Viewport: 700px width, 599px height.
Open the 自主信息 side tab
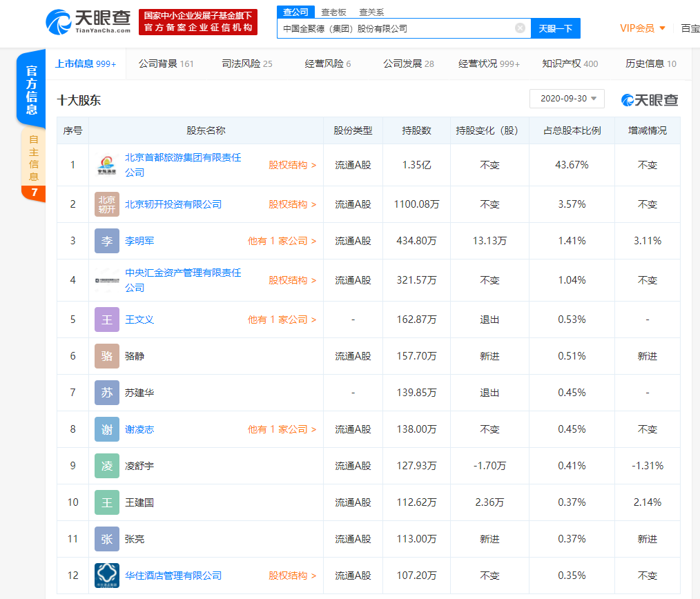click(34, 165)
